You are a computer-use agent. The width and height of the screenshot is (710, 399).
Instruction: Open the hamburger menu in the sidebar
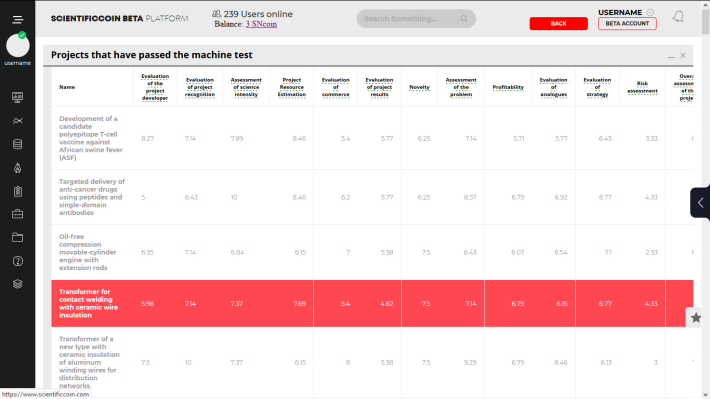click(x=18, y=19)
